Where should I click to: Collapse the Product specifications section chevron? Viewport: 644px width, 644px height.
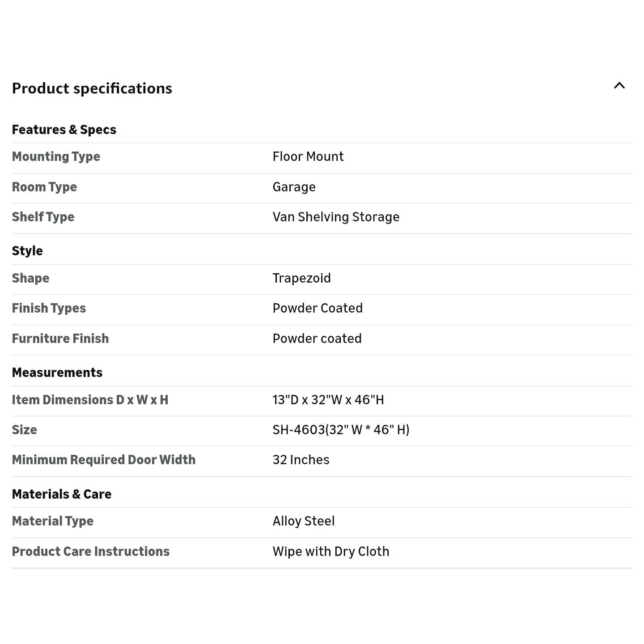pos(619,86)
